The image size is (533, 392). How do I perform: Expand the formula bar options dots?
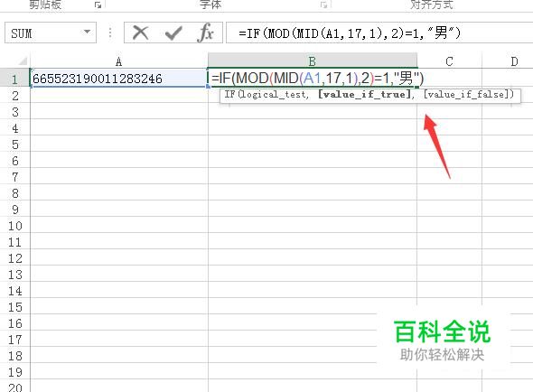point(110,33)
